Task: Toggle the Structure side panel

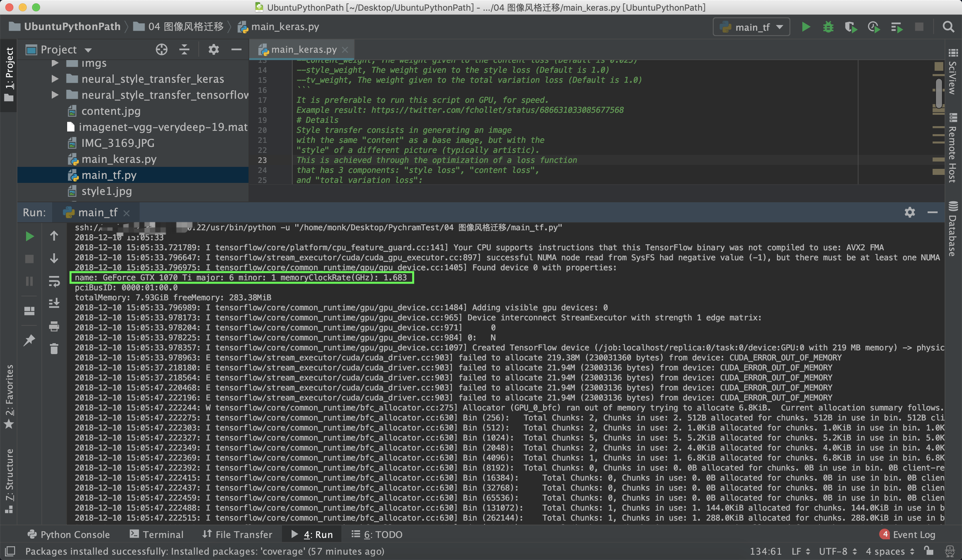Action: [9, 482]
